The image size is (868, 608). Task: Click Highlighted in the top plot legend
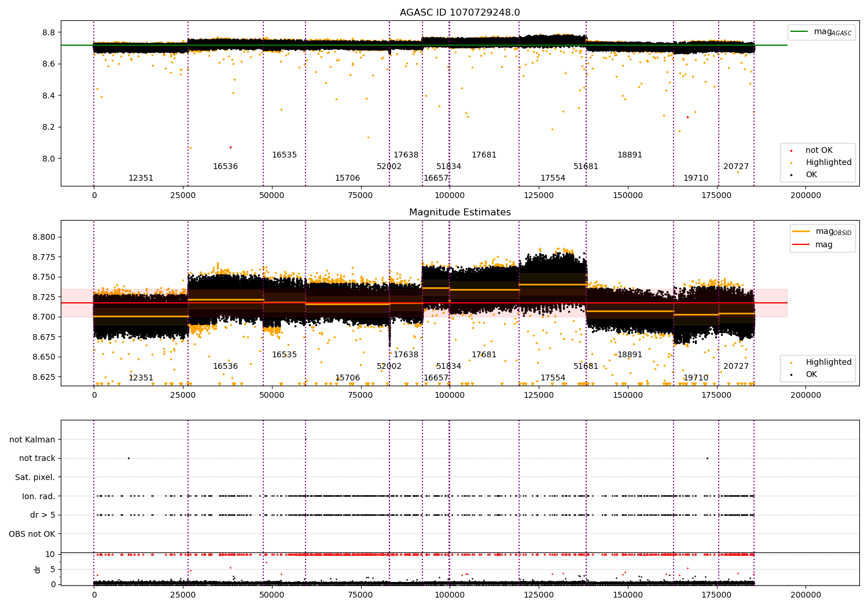coord(822,163)
